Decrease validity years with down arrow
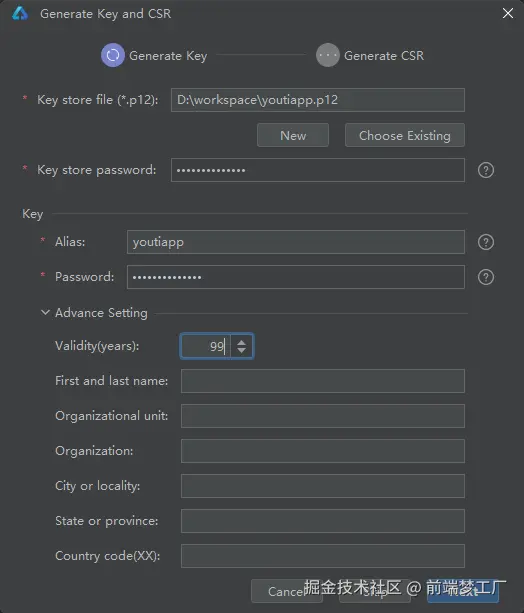Image resolution: width=524 pixels, height=613 pixels. [x=241, y=350]
